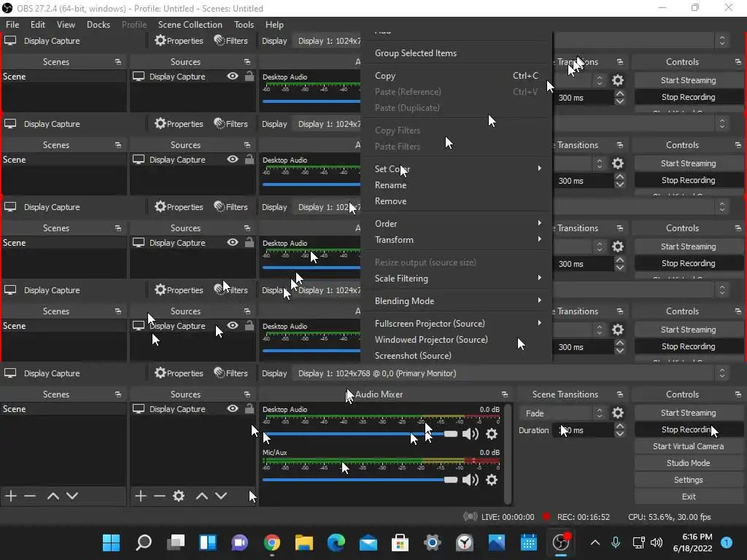Open the Clock app in the taskbar
The image size is (747, 560).
[465, 542]
